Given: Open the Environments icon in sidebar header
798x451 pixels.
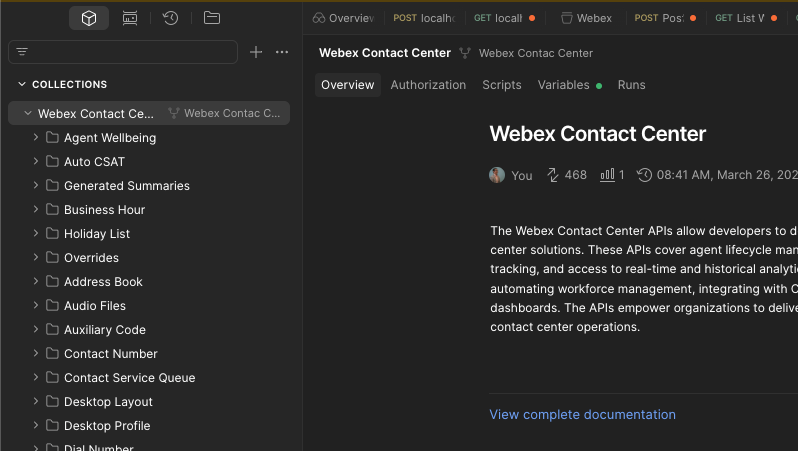Looking at the screenshot, I should tap(130, 18).
